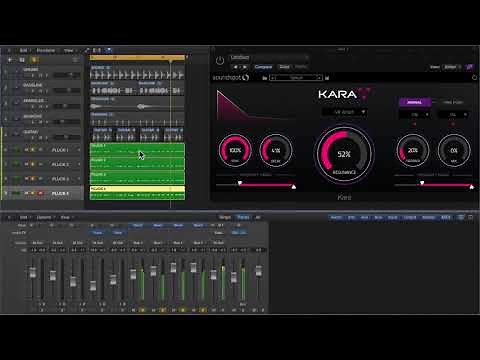The width and height of the screenshot is (480, 360).
Task: Click the circular settings icon at Kara's right edge
Action: pyautogui.click(x=474, y=78)
